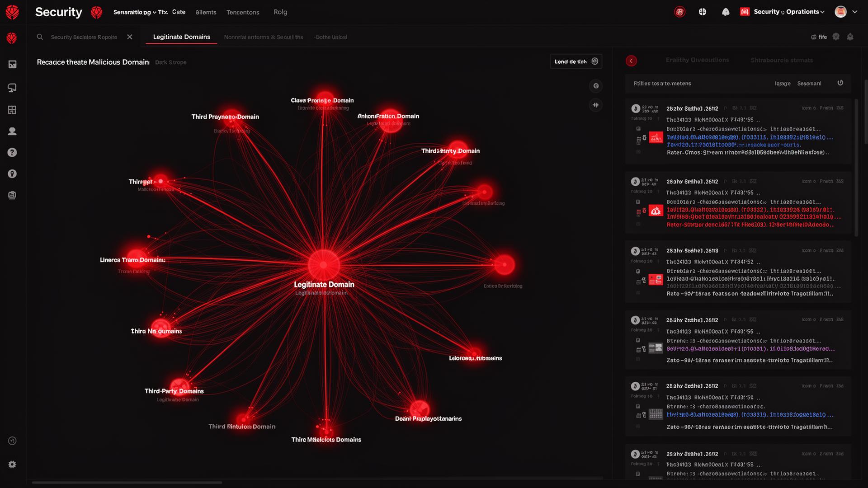Open the notifications bell icon
868x488 pixels.
click(x=726, y=12)
